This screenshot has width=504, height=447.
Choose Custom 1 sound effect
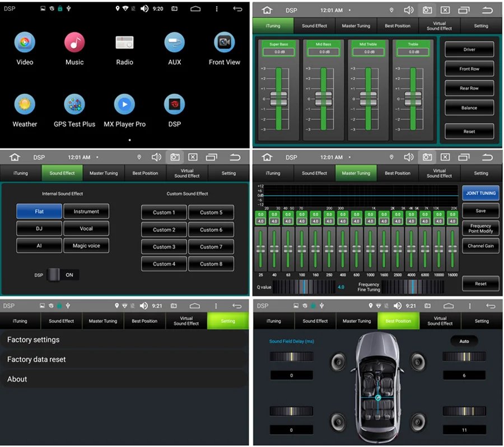tap(164, 212)
